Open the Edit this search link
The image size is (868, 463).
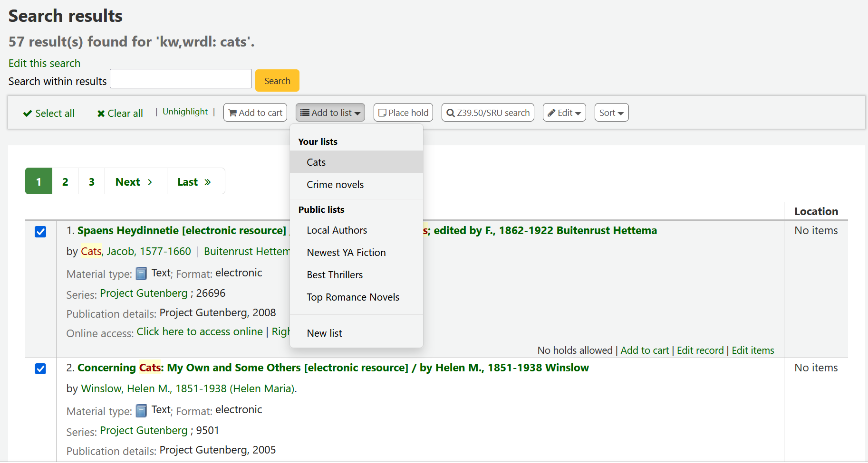(x=44, y=63)
